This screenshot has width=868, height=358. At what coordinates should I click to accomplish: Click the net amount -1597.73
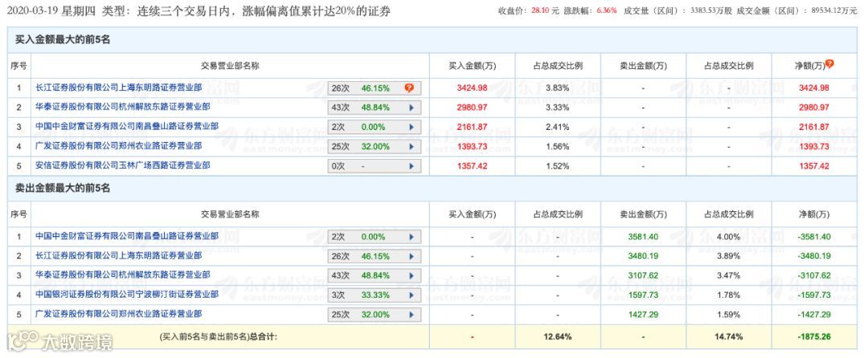[x=813, y=295]
